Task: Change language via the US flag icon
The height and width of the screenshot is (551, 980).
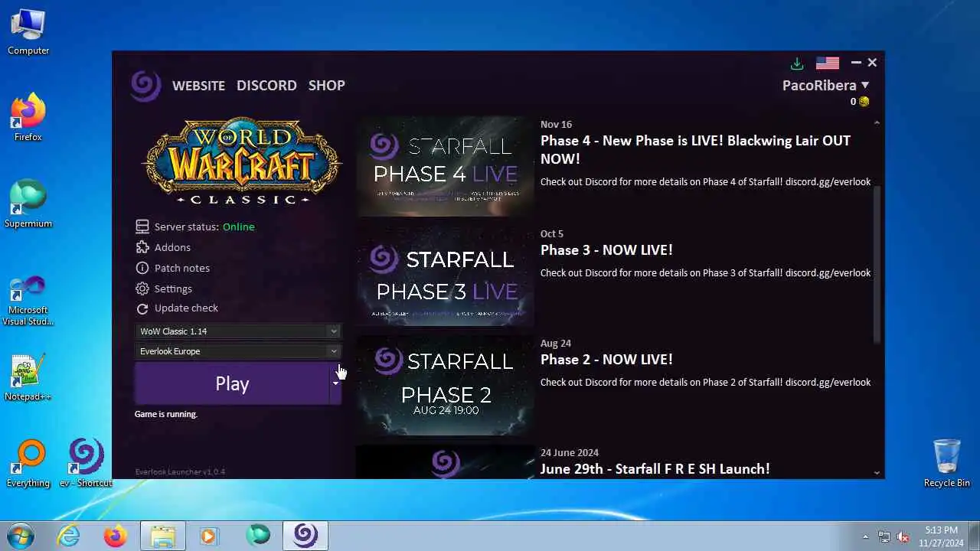Action: [828, 63]
